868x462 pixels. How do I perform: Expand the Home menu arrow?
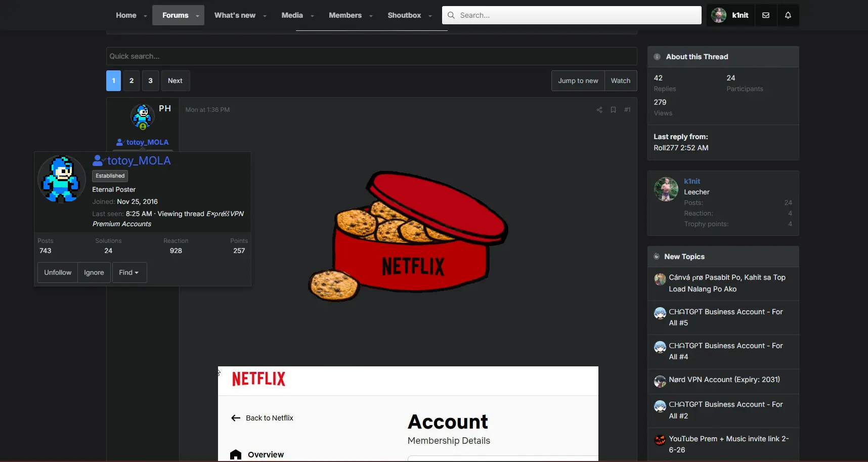[145, 16]
